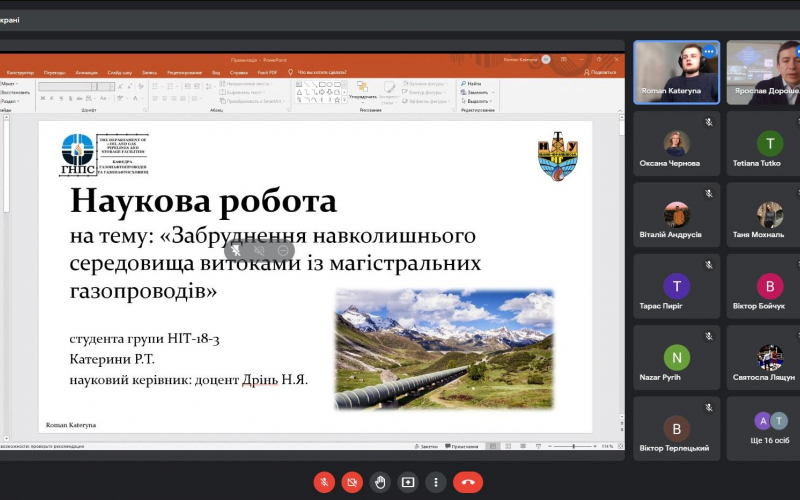Switch to reading view in status bar
800x500 pixels.
coord(523,446)
